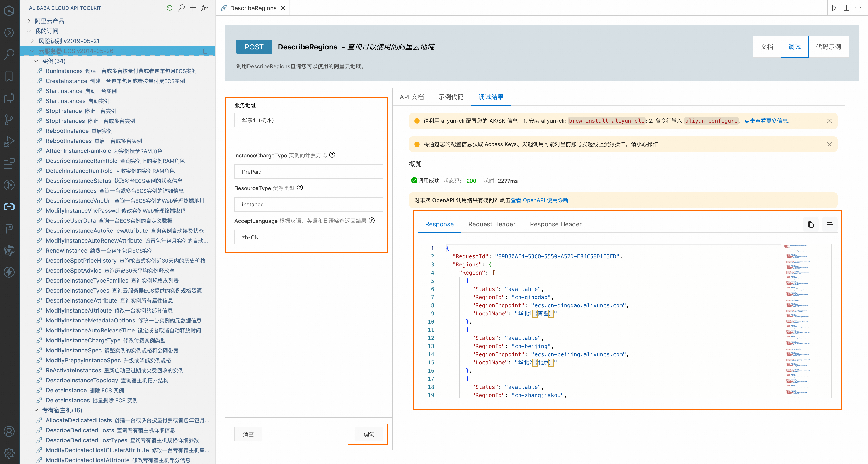Close the DescribeRegions editor tab
Viewport: 868px width, 464px height.
pos(283,8)
